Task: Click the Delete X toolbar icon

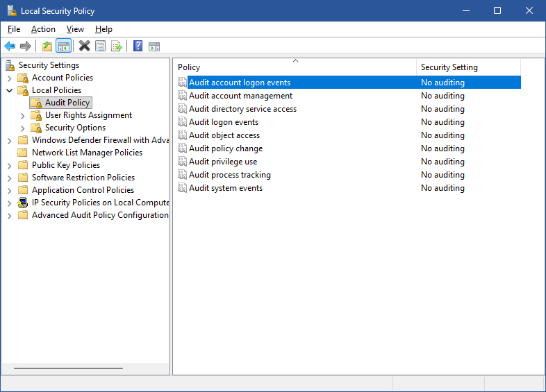Action: tap(84, 46)
